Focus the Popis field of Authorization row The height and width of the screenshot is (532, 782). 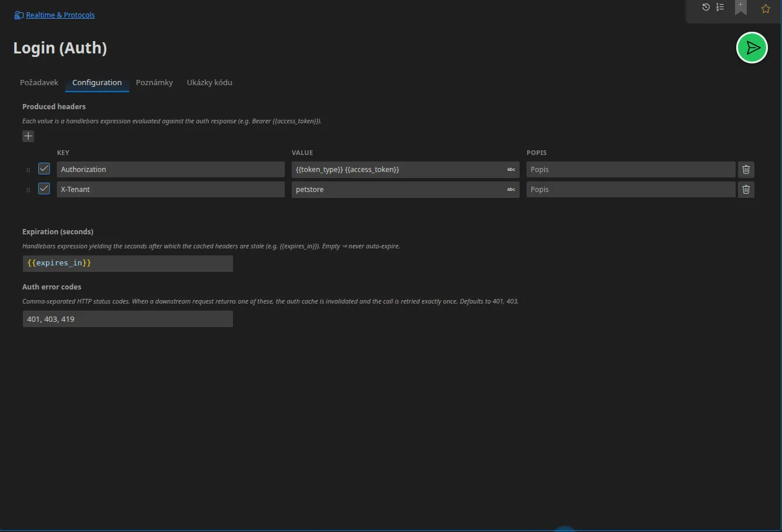[631, 170]
